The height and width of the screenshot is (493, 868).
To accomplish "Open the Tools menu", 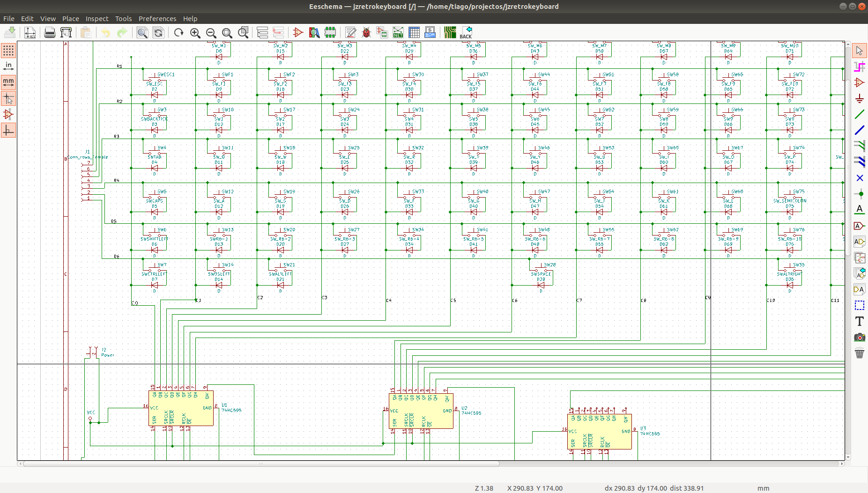I will [123, 19].
